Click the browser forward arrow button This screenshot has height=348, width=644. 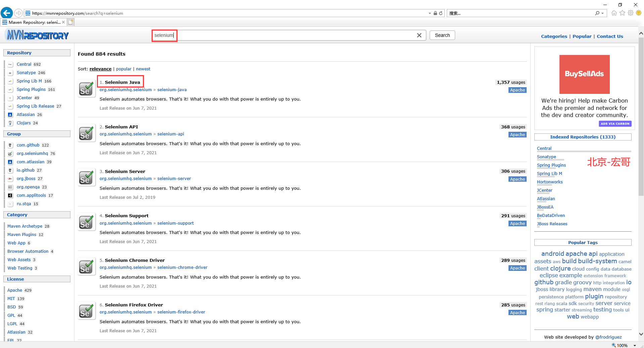tap(18, 13)
